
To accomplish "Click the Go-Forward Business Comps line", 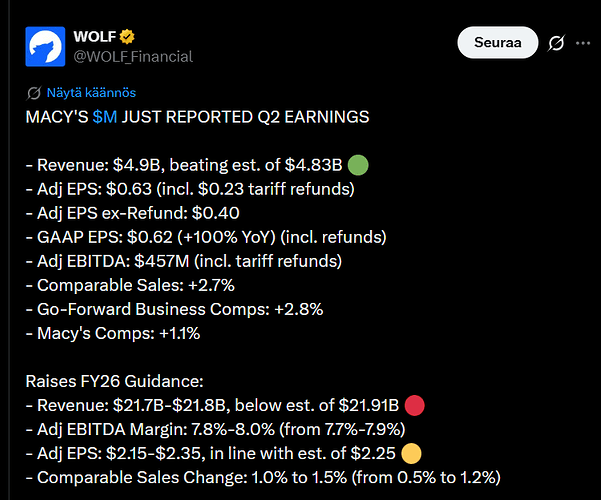I will tap(174, 309).
